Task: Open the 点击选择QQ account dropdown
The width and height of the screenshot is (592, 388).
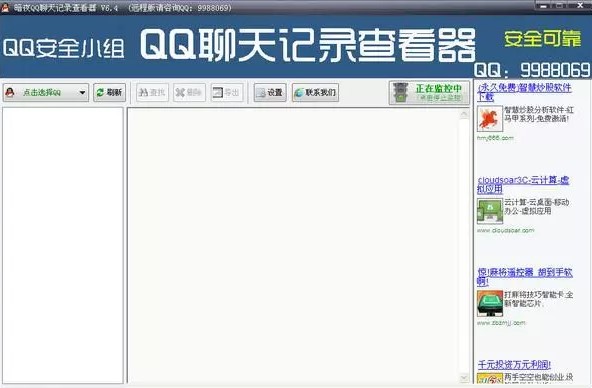Action: [x=46, y=92]
